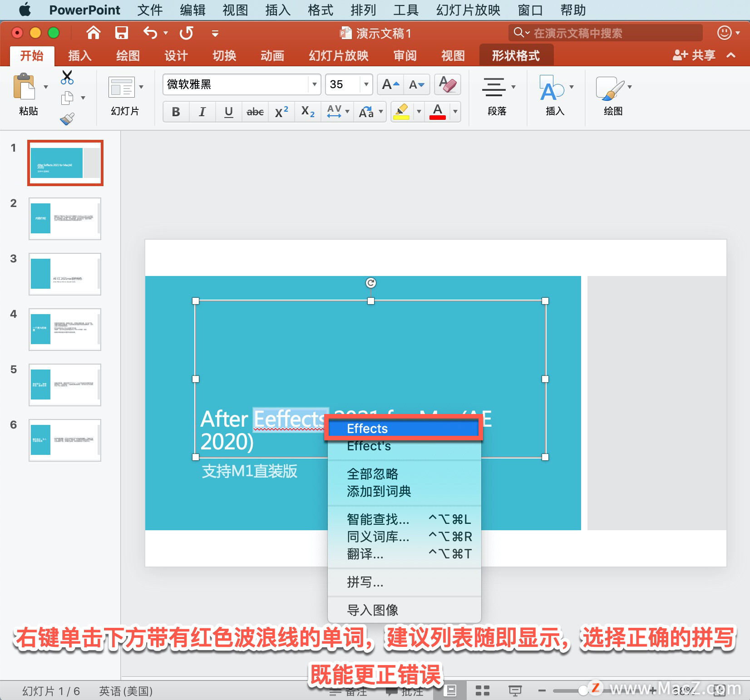Redo with the circular arrow icon
The height and width of the screenshot is (700, 750).
tap(186, 33)
